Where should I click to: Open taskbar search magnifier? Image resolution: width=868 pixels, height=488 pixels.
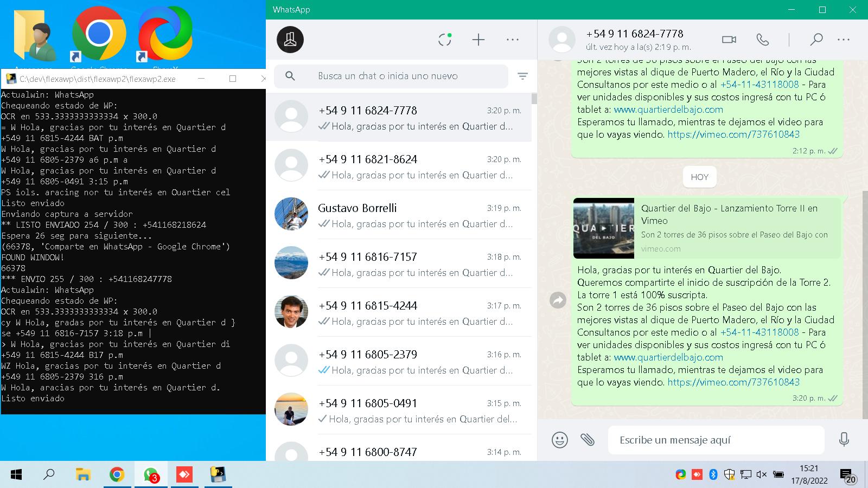click(49, 475)
